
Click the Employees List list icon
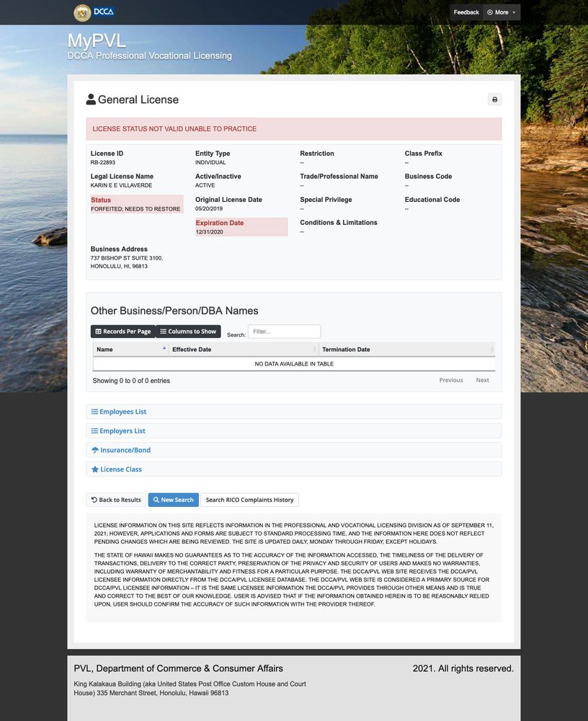click(94, 412)
